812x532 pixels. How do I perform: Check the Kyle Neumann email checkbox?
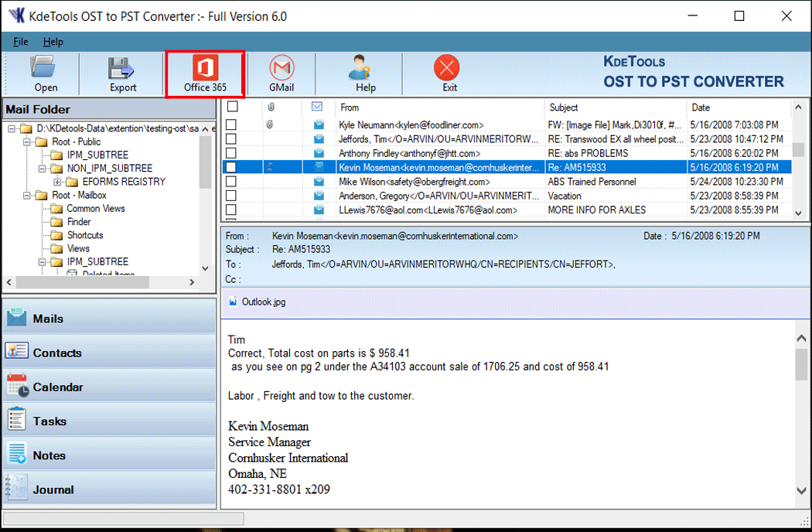point(231,124)
